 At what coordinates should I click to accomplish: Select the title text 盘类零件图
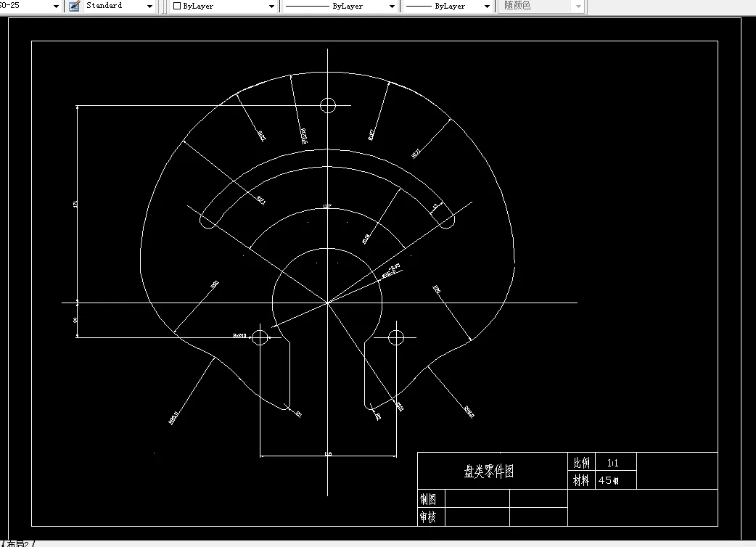pyautogui.click(x=489, y=471)
